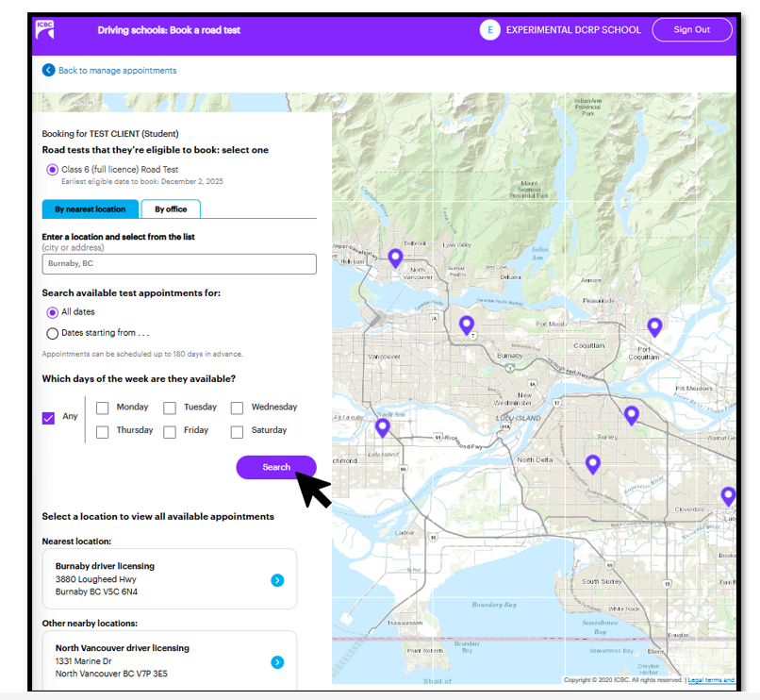The width and height of the screenshot is (760, 700).
Task: Click '3880 Lougheed Hwy' address text
Action: click(96, 579)
